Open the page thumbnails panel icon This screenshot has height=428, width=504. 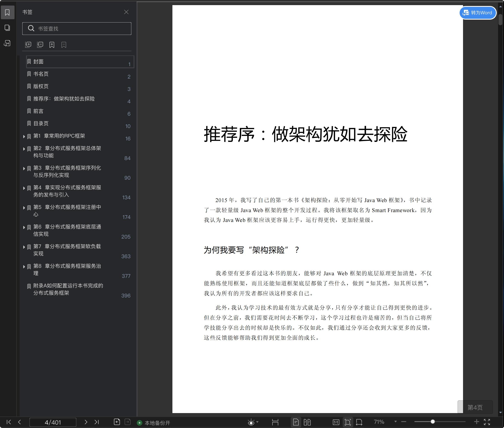click(7, 28)
